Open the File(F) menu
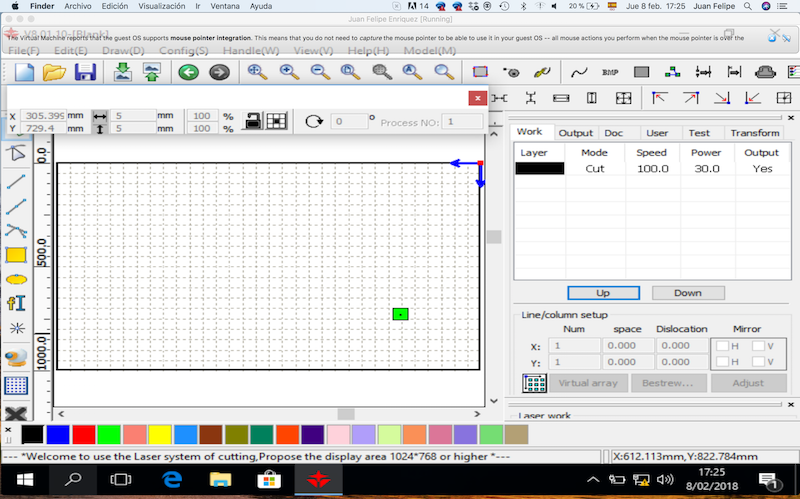Screen dimensions: 800x499 24,51
